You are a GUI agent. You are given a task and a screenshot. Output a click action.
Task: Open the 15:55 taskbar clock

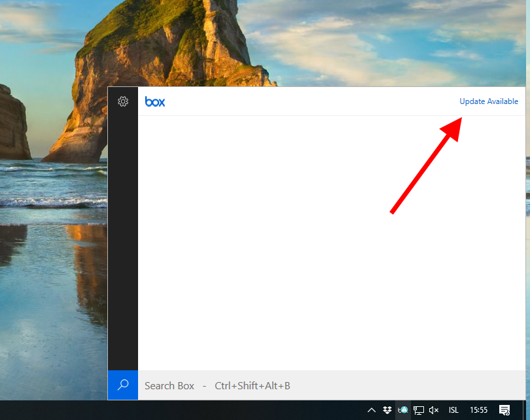tap(478, 410)
